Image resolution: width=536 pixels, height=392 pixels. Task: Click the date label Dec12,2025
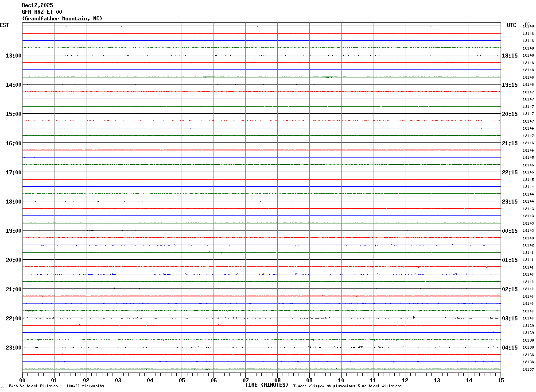[37, 5]
